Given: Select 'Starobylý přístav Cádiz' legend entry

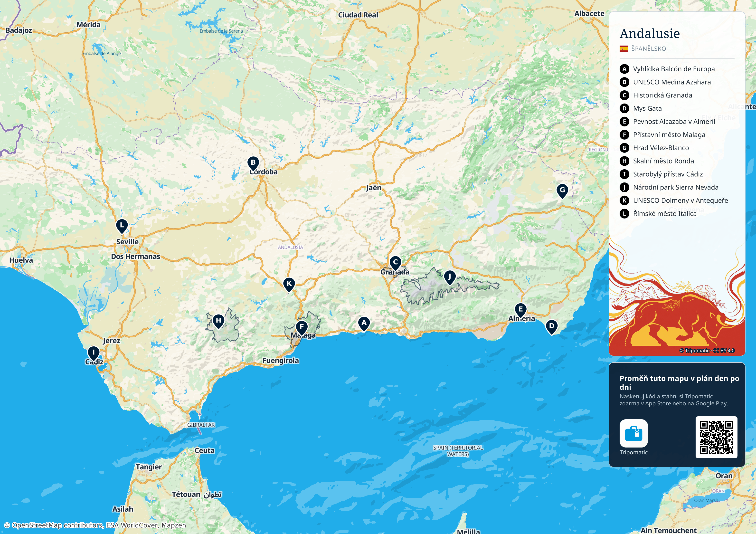Looking at the screenshot, I should pos(668,174).
